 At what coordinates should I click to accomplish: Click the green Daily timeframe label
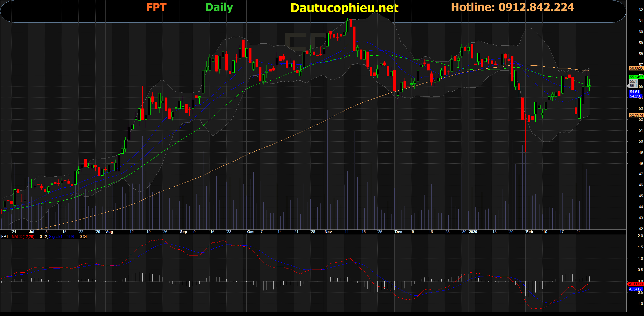coord(219,7)
